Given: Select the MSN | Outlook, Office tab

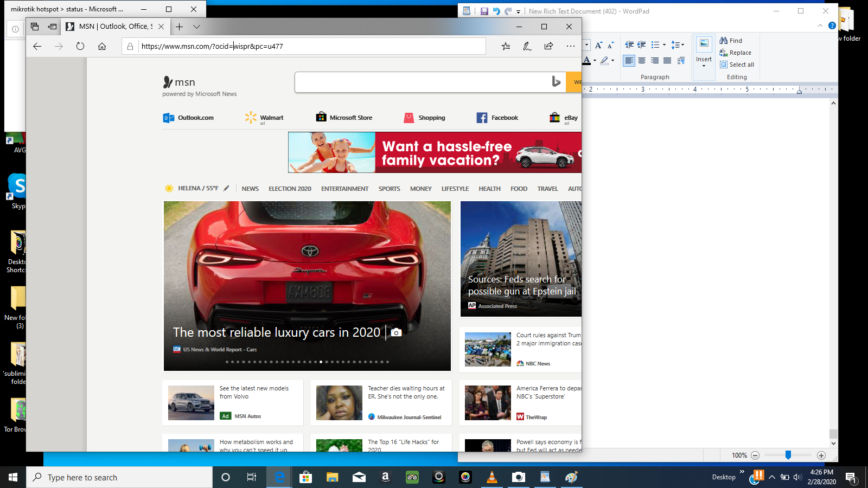Looking at the screenshot, I should tap(116, 27).
